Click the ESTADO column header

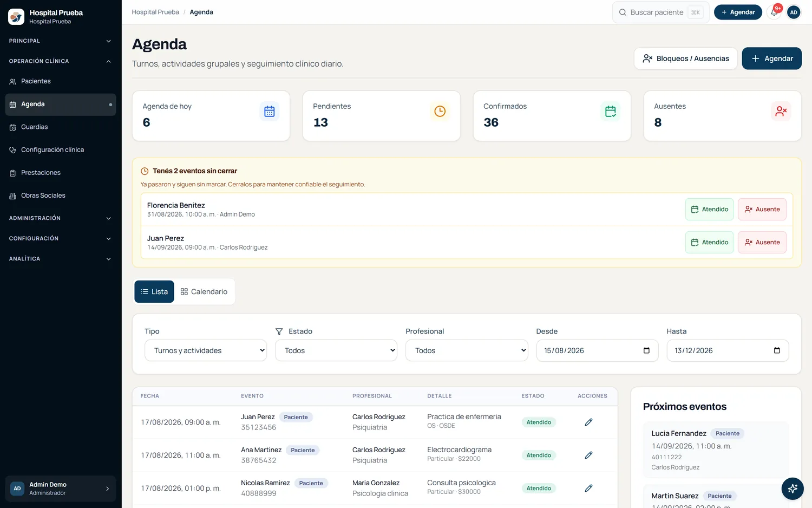pos(533,396)
